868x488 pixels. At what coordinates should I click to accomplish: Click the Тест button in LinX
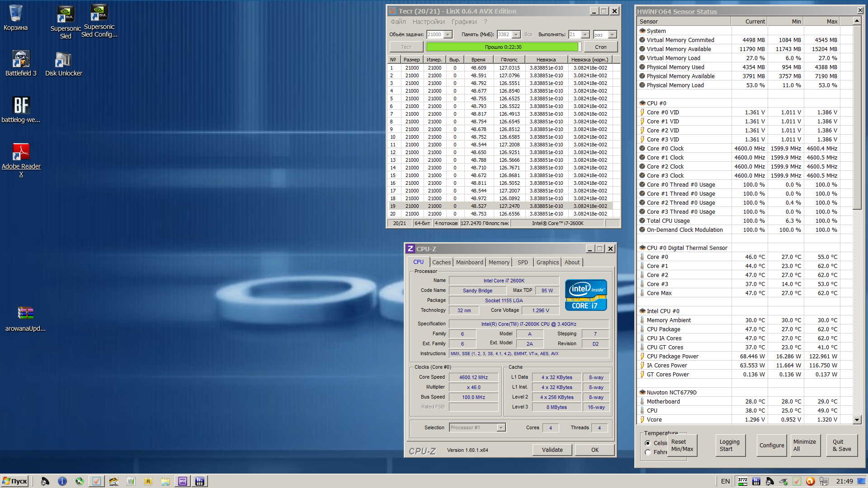point(406,47)
